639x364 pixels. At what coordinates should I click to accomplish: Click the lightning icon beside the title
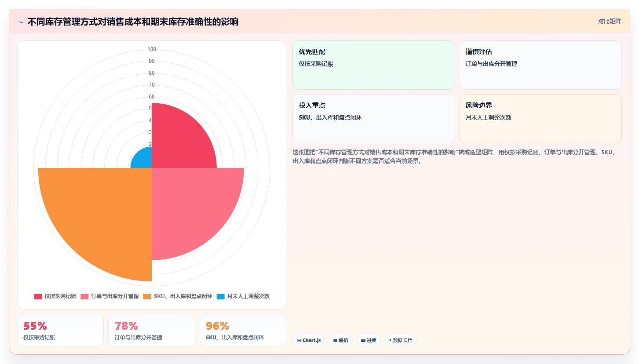pos(21,22)
